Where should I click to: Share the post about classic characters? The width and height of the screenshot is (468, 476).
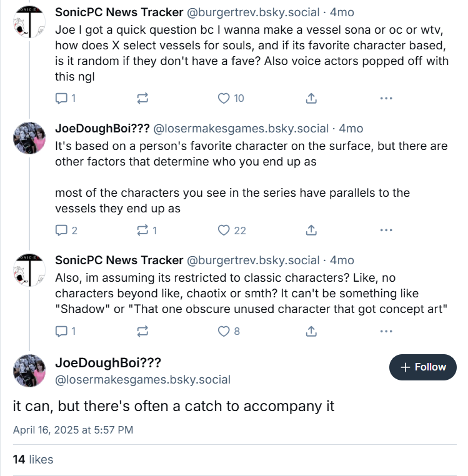[311, 332]
